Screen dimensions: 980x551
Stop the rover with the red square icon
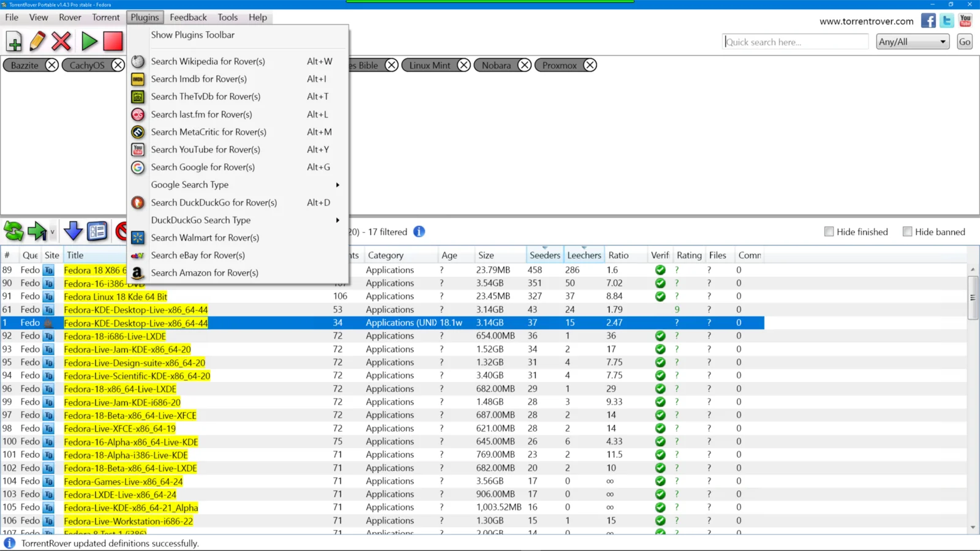113,42
